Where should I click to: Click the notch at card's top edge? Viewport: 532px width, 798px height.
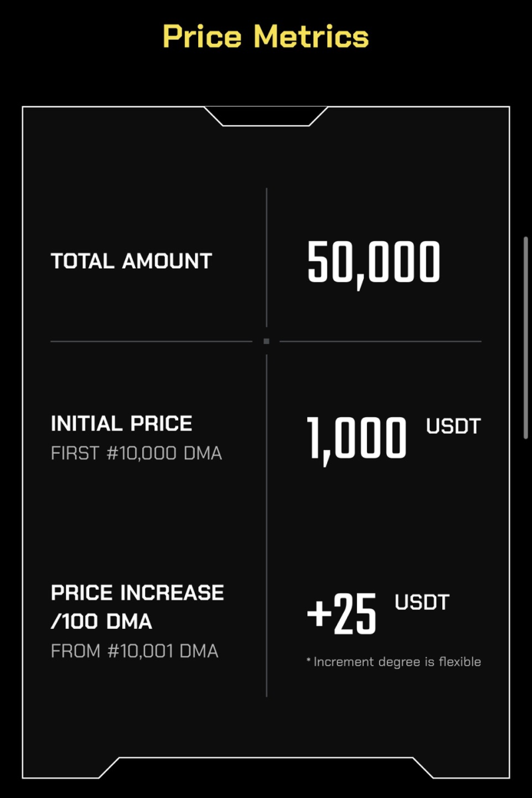coord(266,116)
